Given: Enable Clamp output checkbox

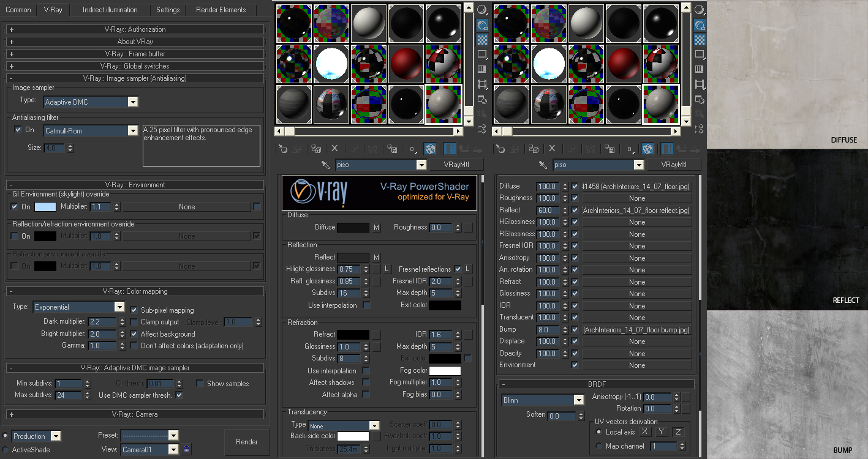Looking at the screenshot, I should [134, 322].
